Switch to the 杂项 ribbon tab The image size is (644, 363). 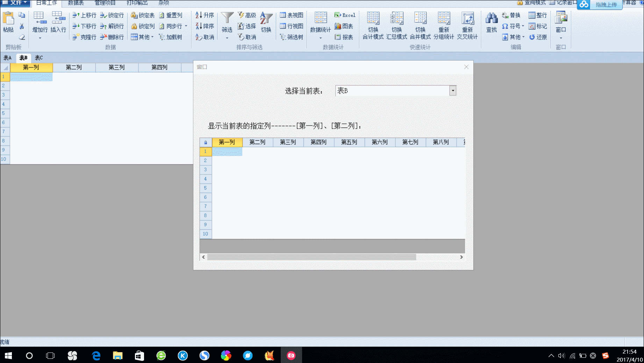164,3
